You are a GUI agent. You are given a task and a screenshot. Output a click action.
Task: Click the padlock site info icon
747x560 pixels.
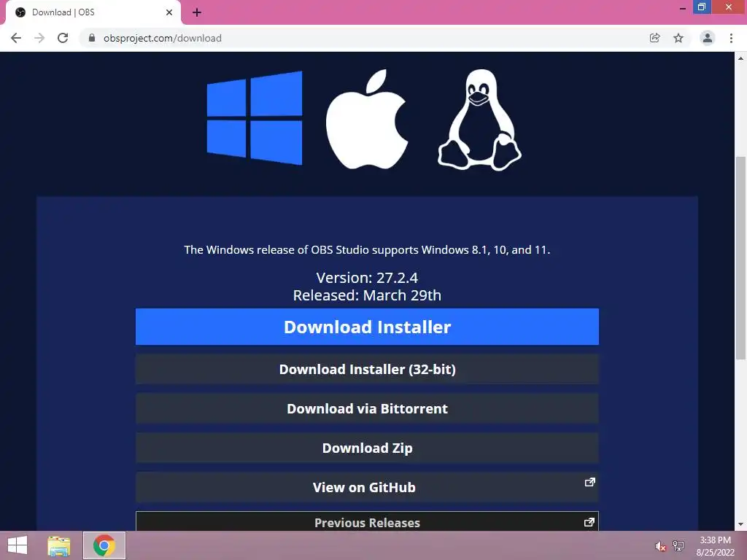pyautogui.click(x=92, y=38)
